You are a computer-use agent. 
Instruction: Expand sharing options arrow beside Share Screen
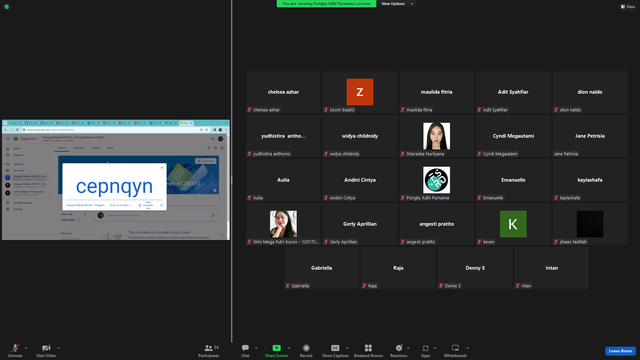(x=289, y=348)
